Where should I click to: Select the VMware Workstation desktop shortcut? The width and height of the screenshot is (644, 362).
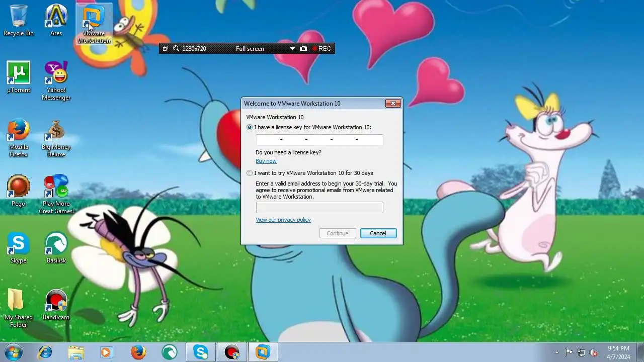[94, 24]
